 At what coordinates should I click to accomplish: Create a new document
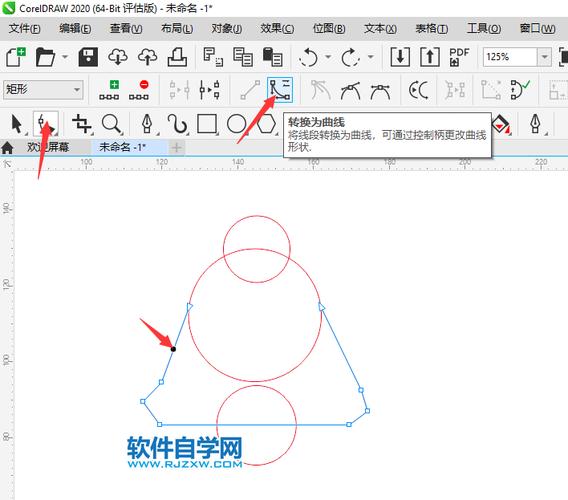click(x=16, y=57)
